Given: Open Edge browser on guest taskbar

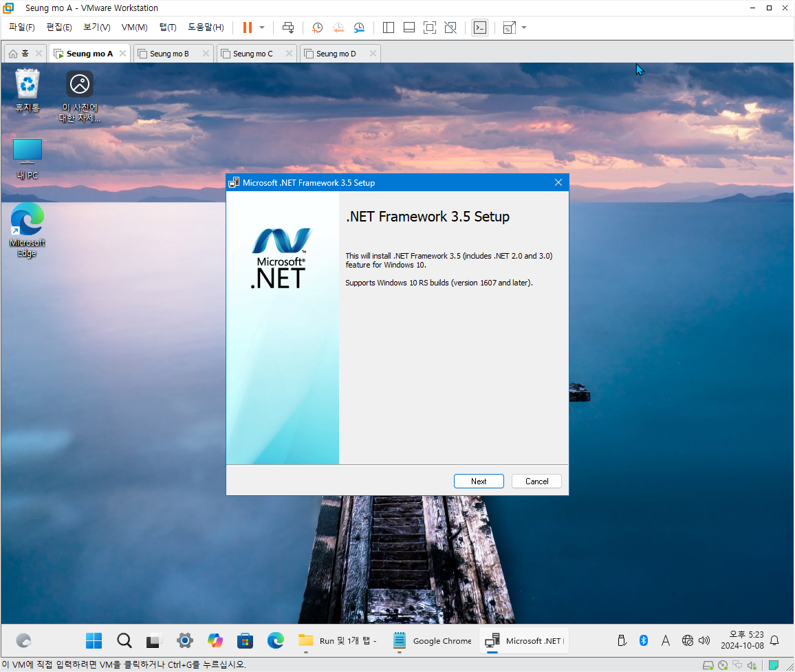Looking at the screenshot, I should tap(275, 640).
